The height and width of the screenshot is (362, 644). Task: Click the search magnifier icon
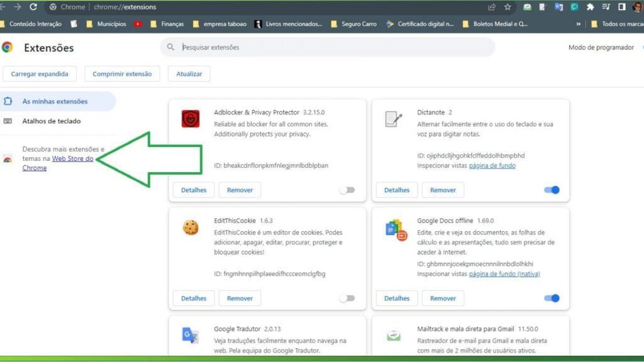point(170,47)
